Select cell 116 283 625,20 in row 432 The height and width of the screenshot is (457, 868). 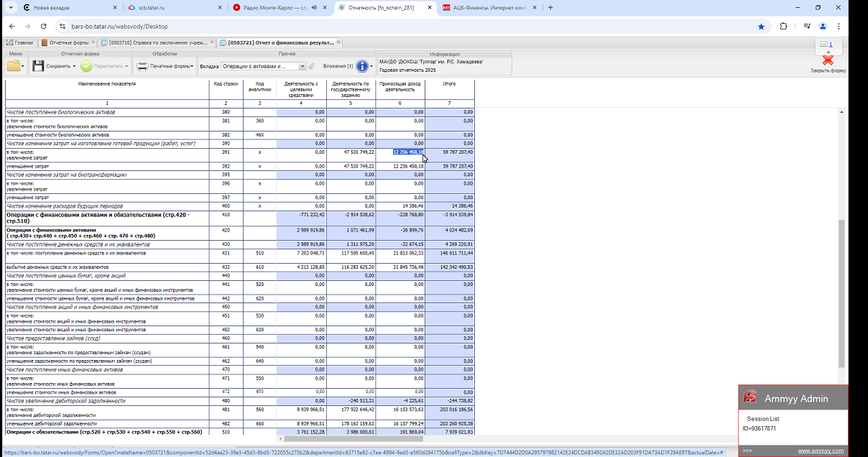coord(351,267)
